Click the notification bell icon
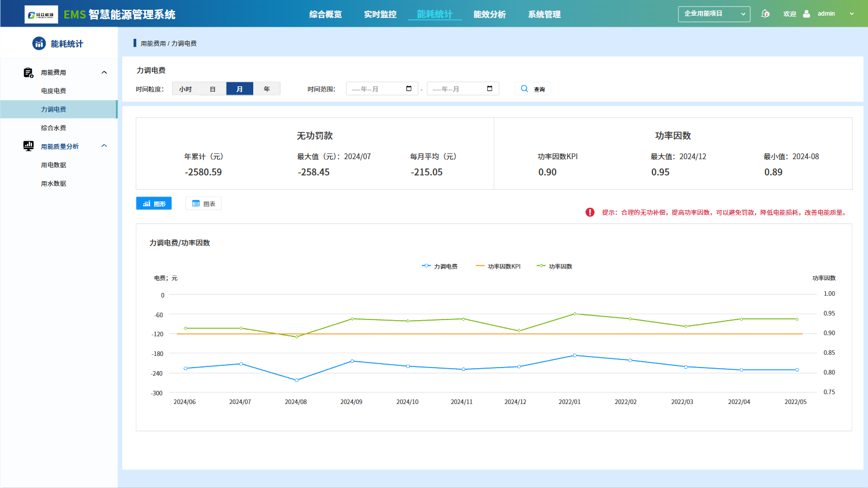 765,14
